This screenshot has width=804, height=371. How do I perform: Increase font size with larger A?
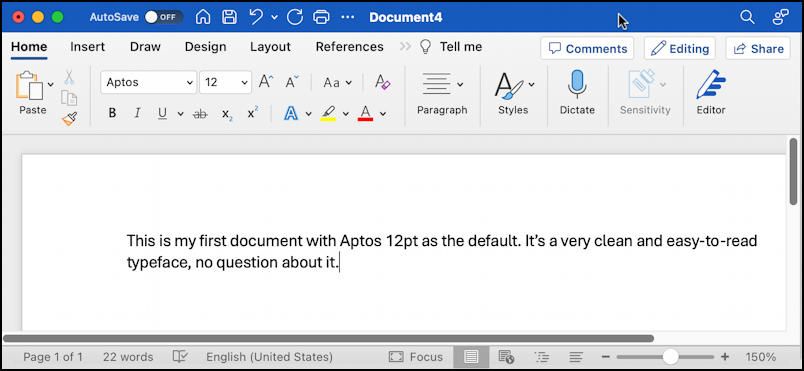tap(266, 82)
